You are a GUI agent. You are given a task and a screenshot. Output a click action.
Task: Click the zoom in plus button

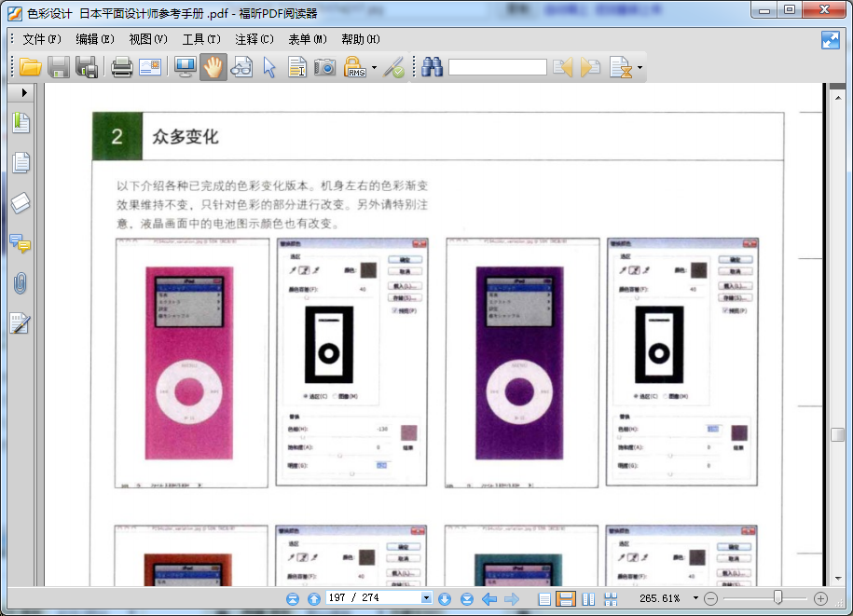(820, 598)
